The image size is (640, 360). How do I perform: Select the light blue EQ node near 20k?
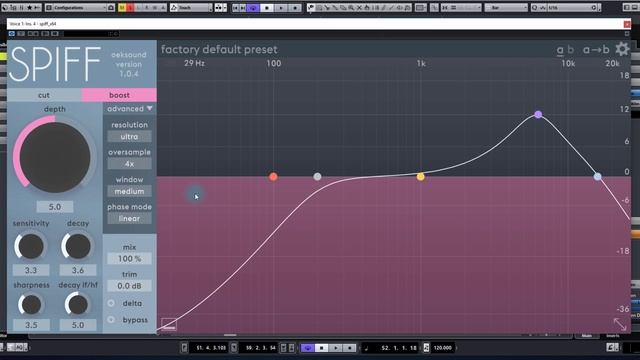[x=598, y=177]
